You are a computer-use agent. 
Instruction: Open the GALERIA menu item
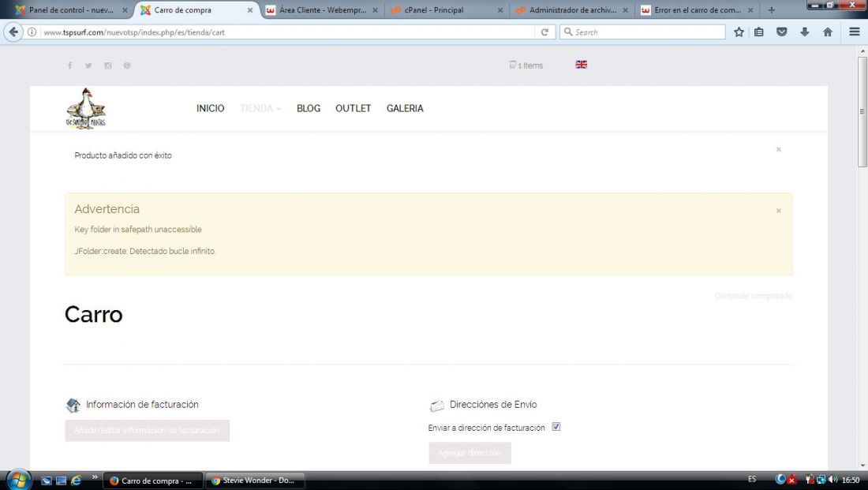405,109
